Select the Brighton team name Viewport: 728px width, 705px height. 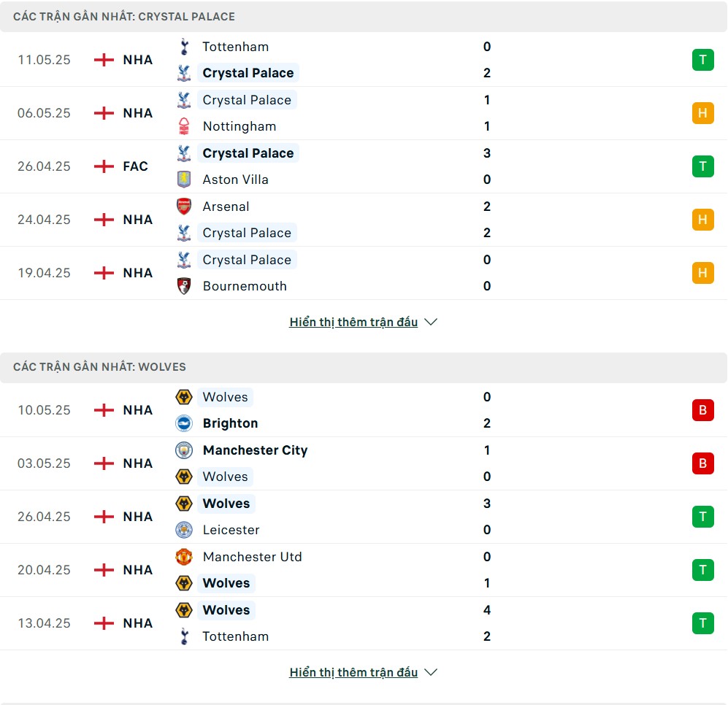[x=230, y=423]
